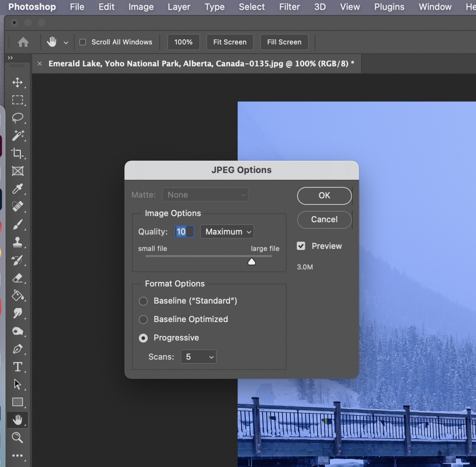Select the Spot Healing Brush tool
This screenshot has height=467, width=476.
(x=17, y=206)
